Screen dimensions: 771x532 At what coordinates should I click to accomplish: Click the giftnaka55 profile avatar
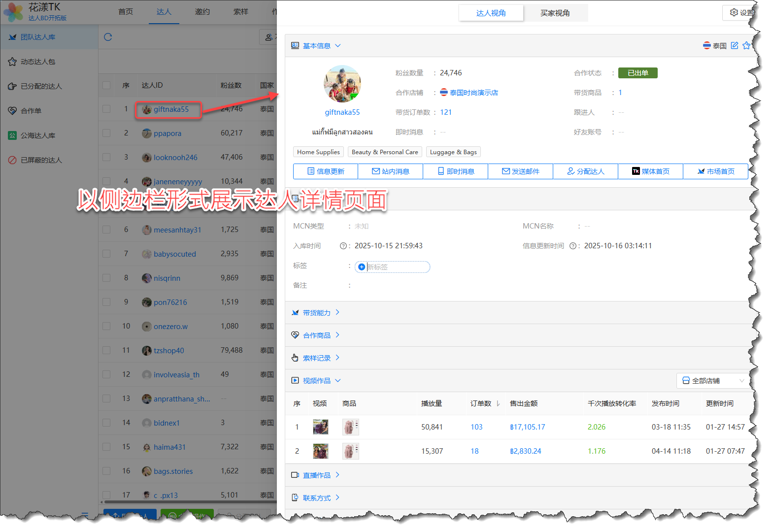tap(342, 84)
